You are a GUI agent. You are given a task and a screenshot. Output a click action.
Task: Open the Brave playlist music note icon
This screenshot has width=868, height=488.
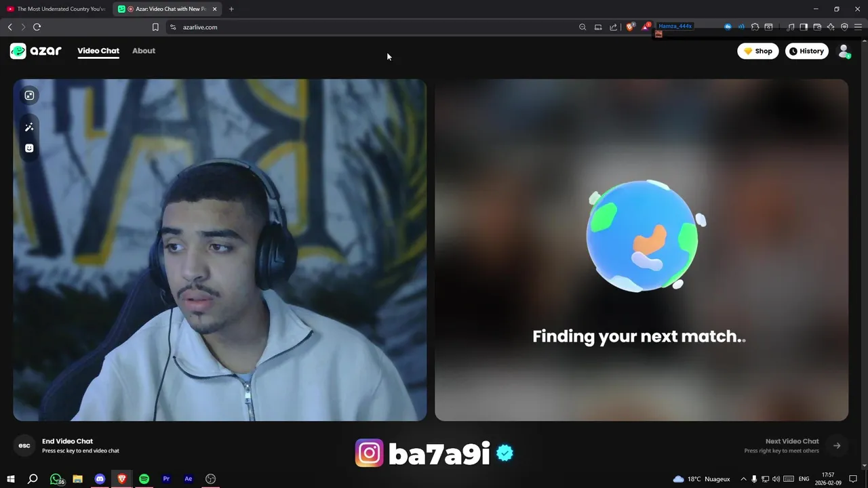tap(791, 27)
